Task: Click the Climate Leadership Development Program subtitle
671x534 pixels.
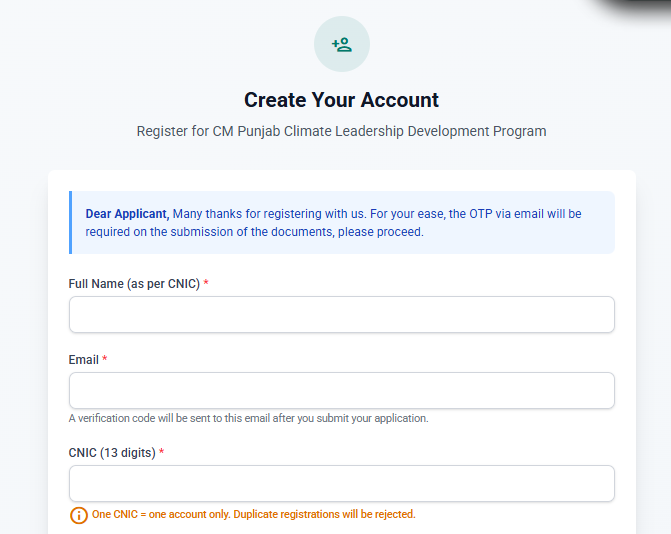Action: pos(341,131)
